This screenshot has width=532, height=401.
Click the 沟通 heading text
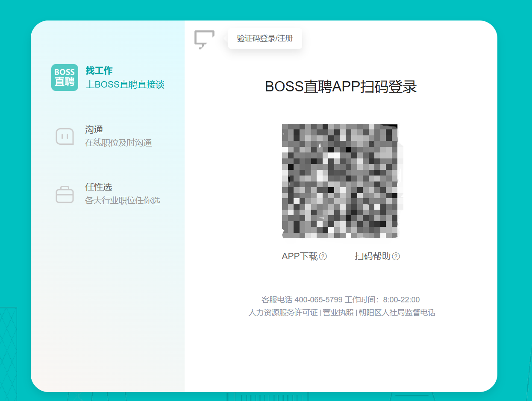[94, 129]
